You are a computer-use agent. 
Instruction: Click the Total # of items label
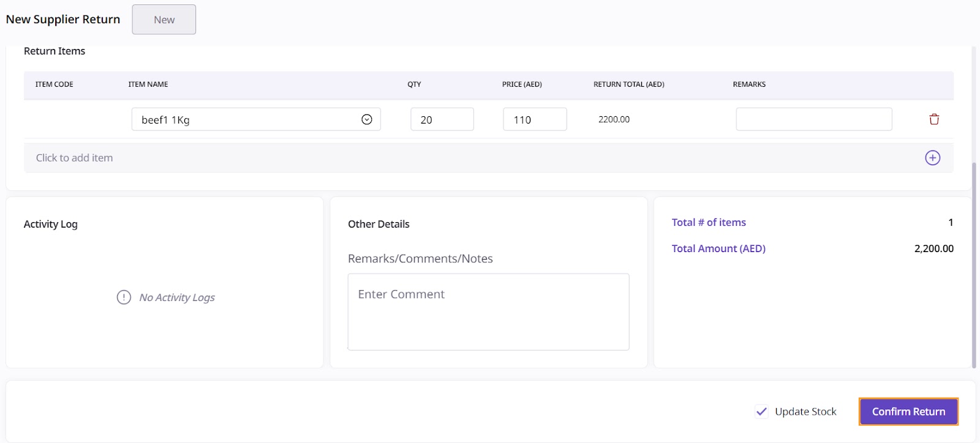pyautogui.click(x=709, y=223)
